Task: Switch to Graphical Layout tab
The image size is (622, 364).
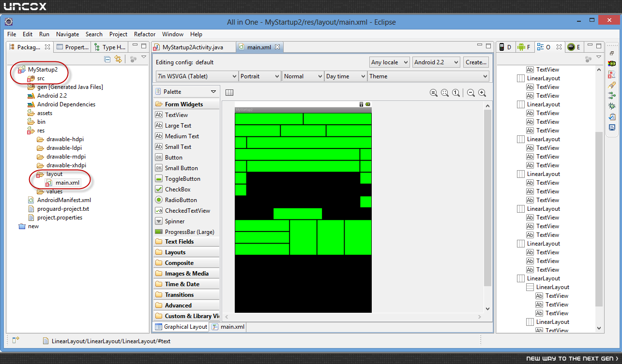Action: tap(181, 327)
